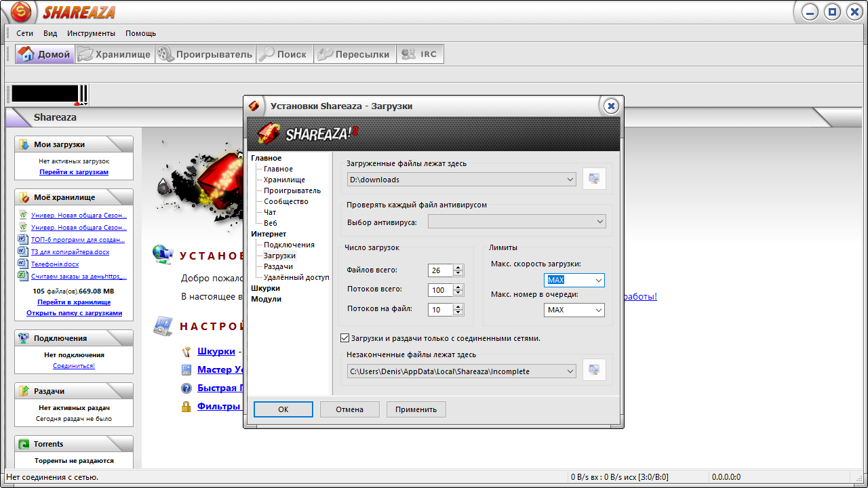Select Подключения in settings tree
The image size is (868, 488).
(289, 245)
